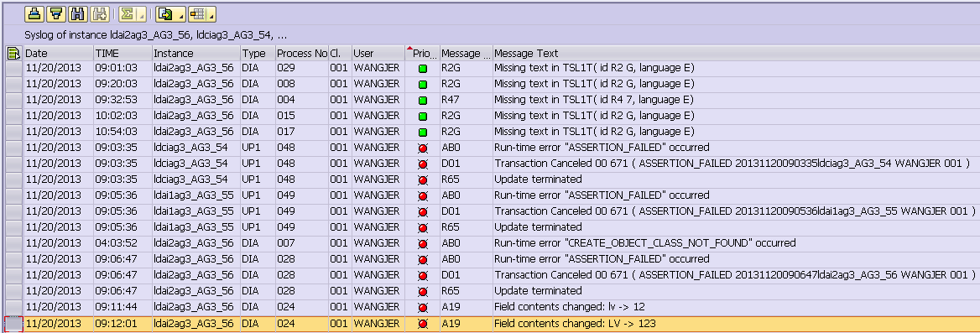Sort by the Date column header

click(x=59, y=54)
